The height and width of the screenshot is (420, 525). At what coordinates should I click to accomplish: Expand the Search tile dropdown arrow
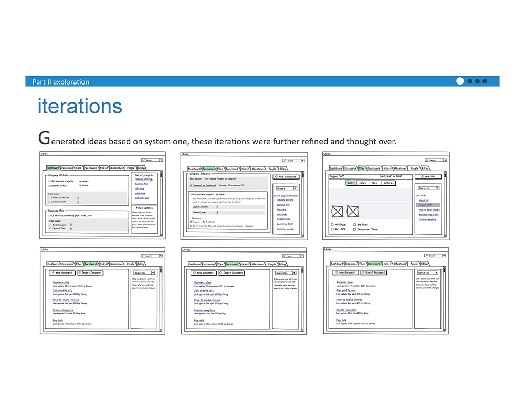[x=438, y=188]
